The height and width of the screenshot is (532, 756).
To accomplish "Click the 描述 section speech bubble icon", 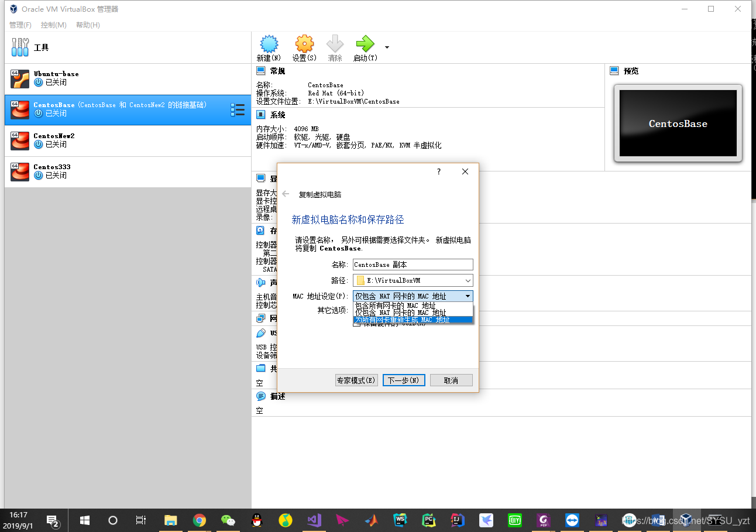I will click(261, 396).
